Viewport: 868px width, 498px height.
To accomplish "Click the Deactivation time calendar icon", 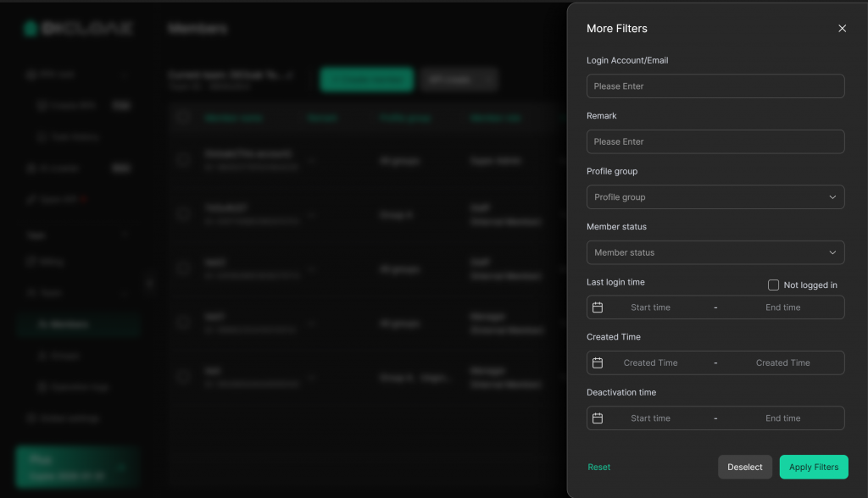I will 598,418.
